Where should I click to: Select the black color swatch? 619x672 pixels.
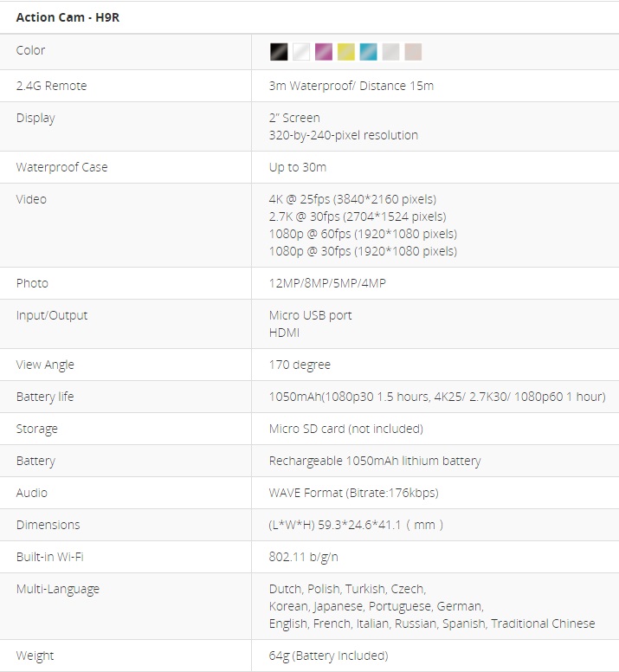point(279,52)
